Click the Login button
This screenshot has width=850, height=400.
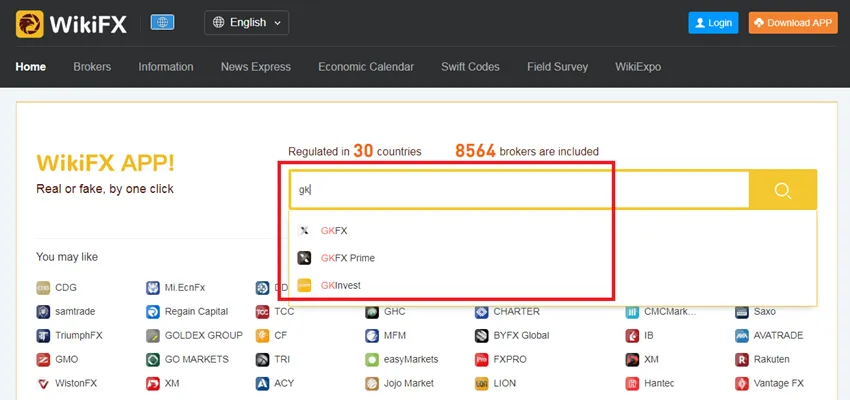click(713, 23)
